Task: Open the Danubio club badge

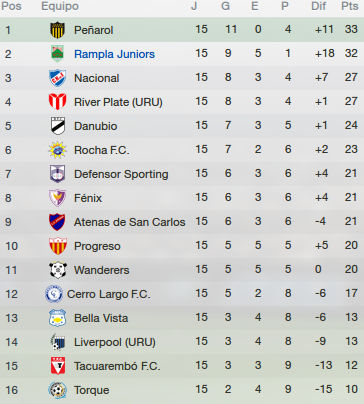Action: coord(57,126)
